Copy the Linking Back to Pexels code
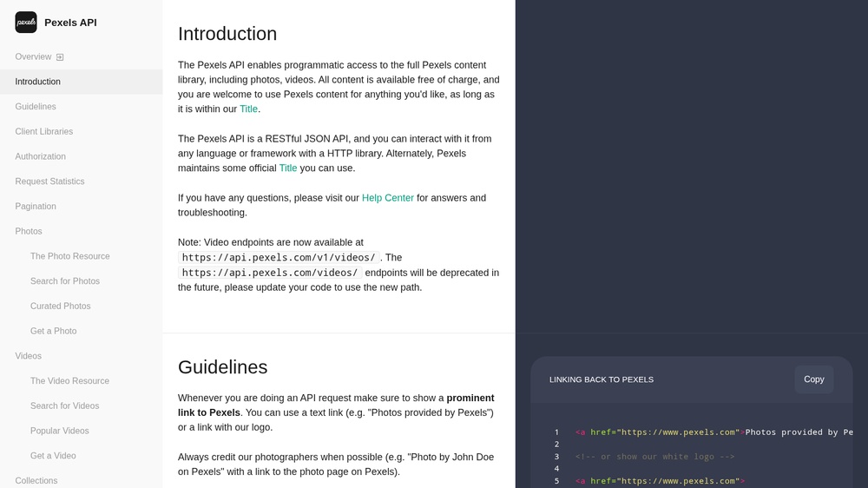 click(814, 379)
